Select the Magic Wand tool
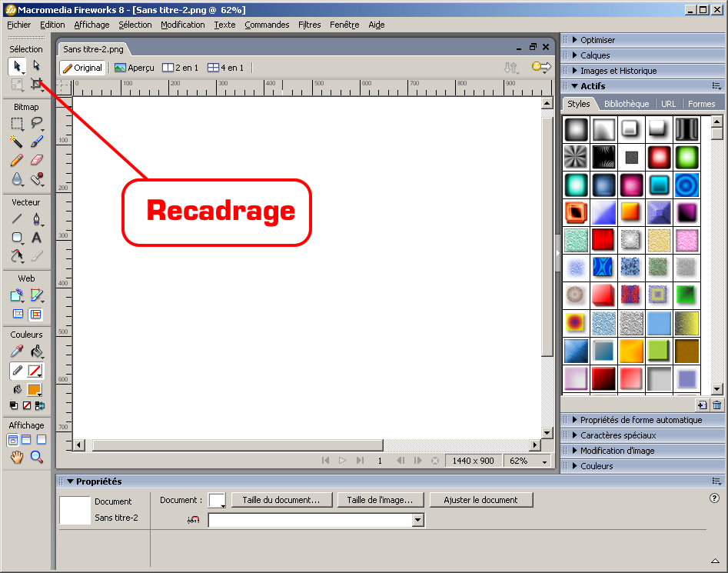Viewport: 728px width, 573px height. click(x=16, y=142)
